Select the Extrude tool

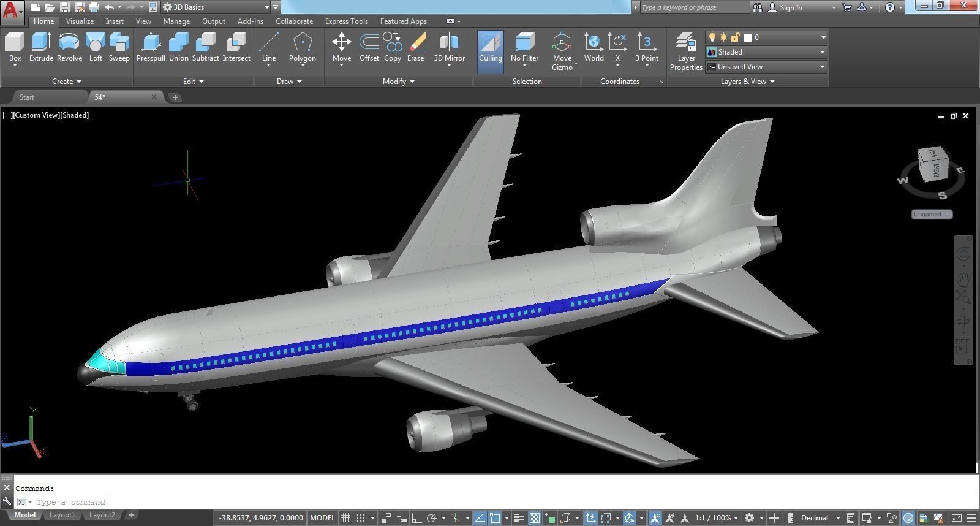pyautogui.click(x=41, y=48)
